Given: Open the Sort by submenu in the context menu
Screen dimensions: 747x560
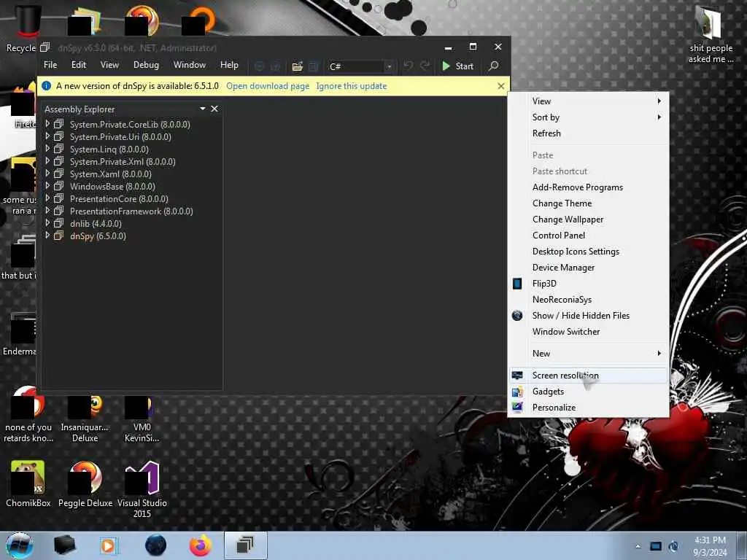Looking at the screenshot, I should (x=589, y=117).
